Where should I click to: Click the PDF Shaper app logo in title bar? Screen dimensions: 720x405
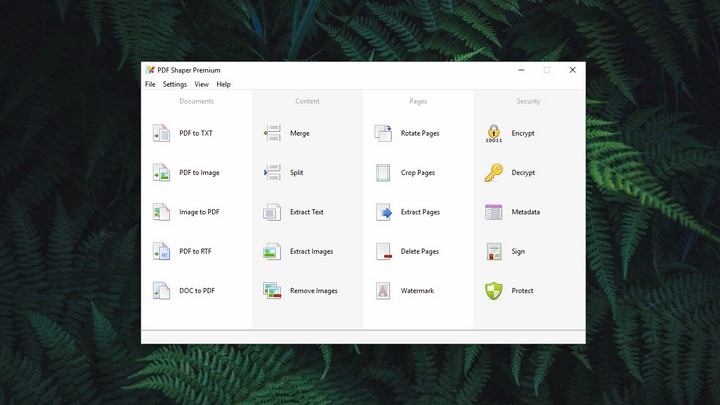coord(150,70)
